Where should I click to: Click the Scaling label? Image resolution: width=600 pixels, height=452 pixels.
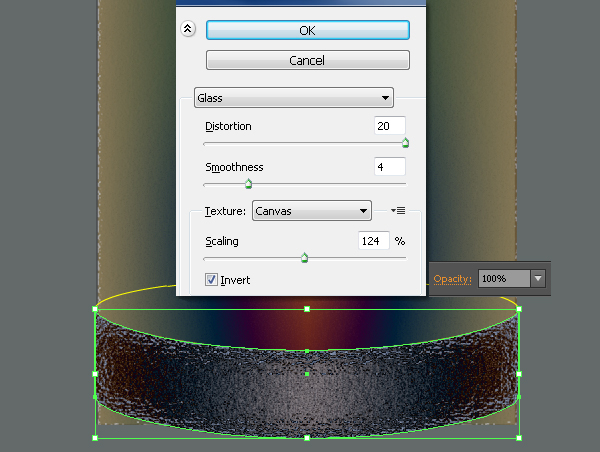[222, 241]
